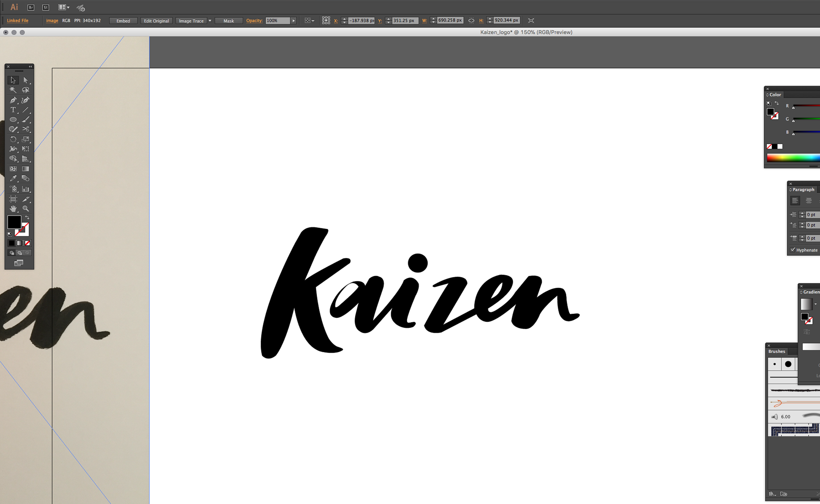This screenshot has height=504, width=820.
Task: Select the Direct Selection tool
Action: pyautogui.click(x=26, y=80)
